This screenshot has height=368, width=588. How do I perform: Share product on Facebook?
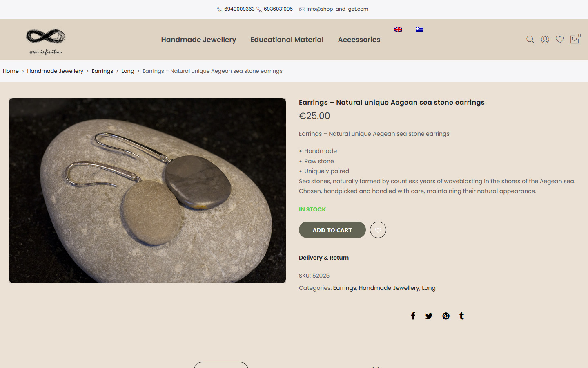413,316
